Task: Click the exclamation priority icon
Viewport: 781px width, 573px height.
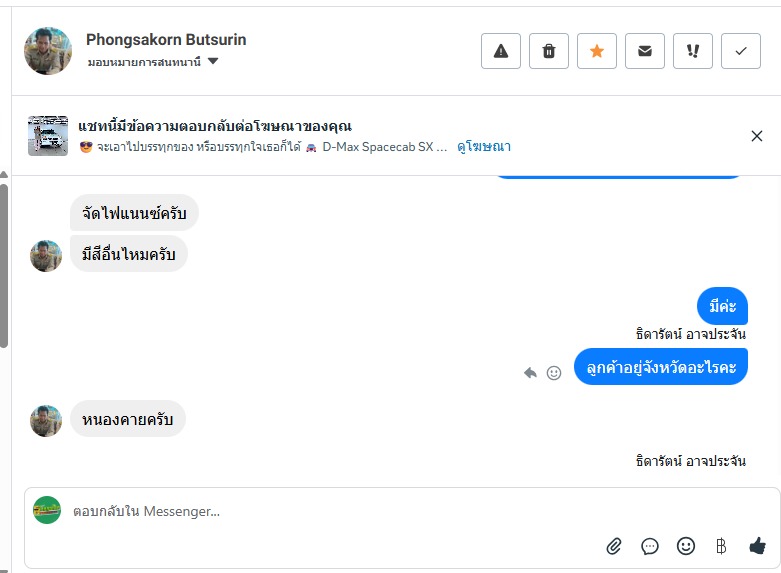Action: 693,51
